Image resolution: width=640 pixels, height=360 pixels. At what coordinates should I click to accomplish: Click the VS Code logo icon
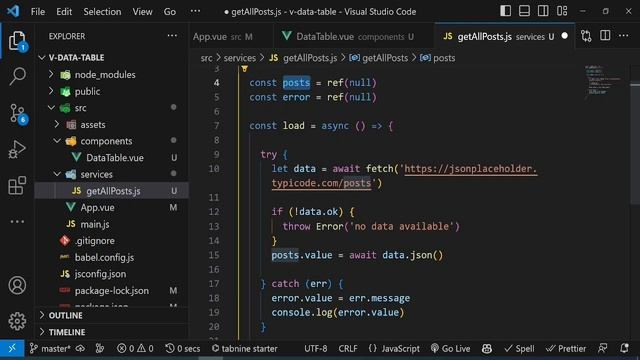coord(13,11)
